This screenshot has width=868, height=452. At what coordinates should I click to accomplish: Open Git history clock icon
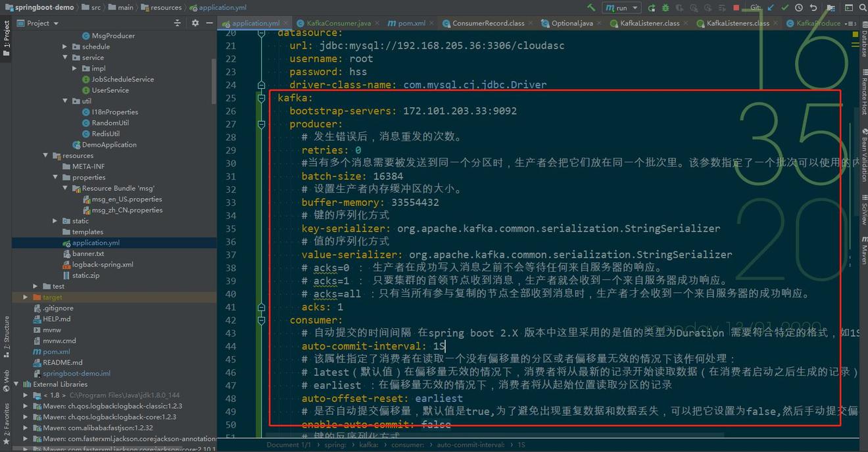[x=799, y=8]
